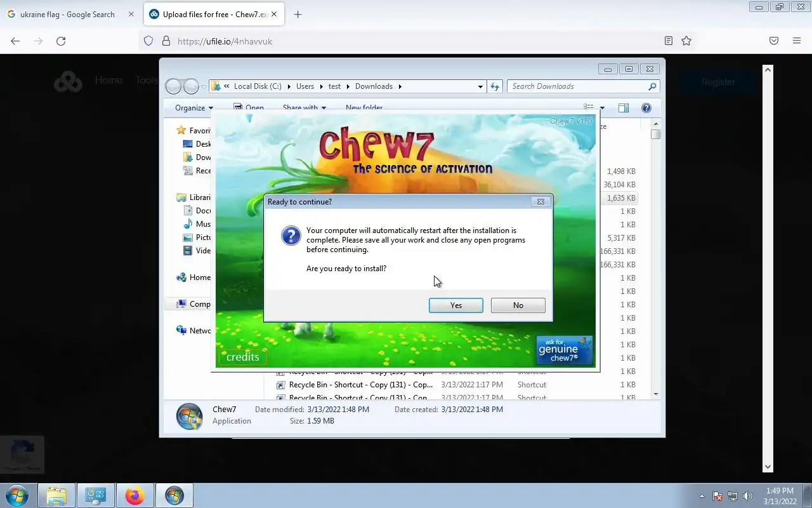Switch to the ukraine flag Google Search tab
This screenshot has width=812, height=508.
[x=67, y=14]
